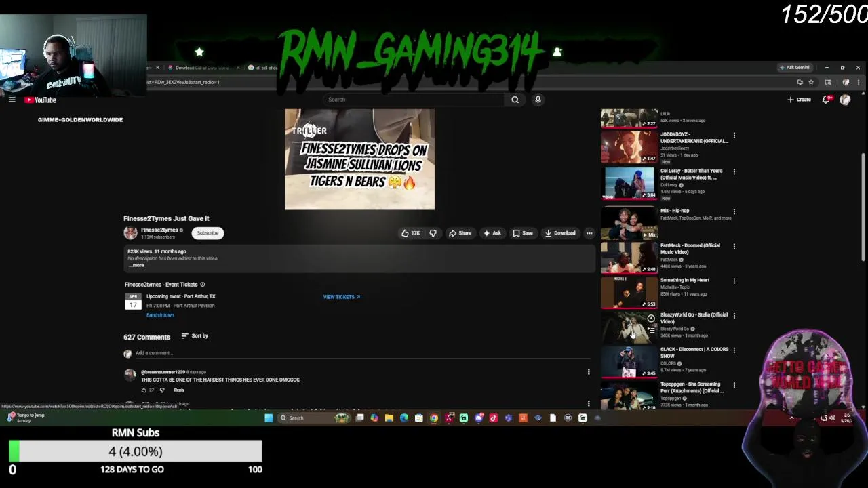Open the Bandsintown link
Screen dimensions: 868x488
click(x=160, y=315)
